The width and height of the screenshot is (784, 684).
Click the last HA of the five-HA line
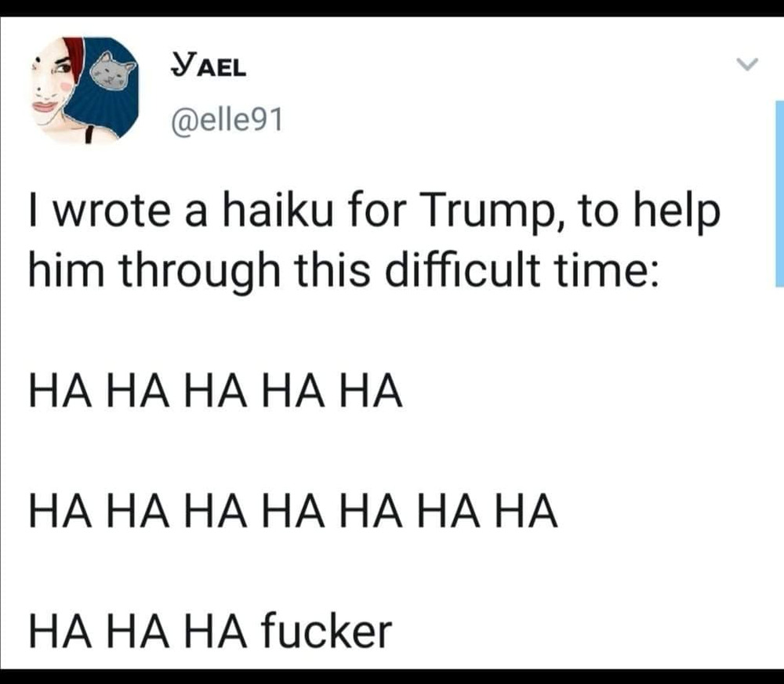371,391
